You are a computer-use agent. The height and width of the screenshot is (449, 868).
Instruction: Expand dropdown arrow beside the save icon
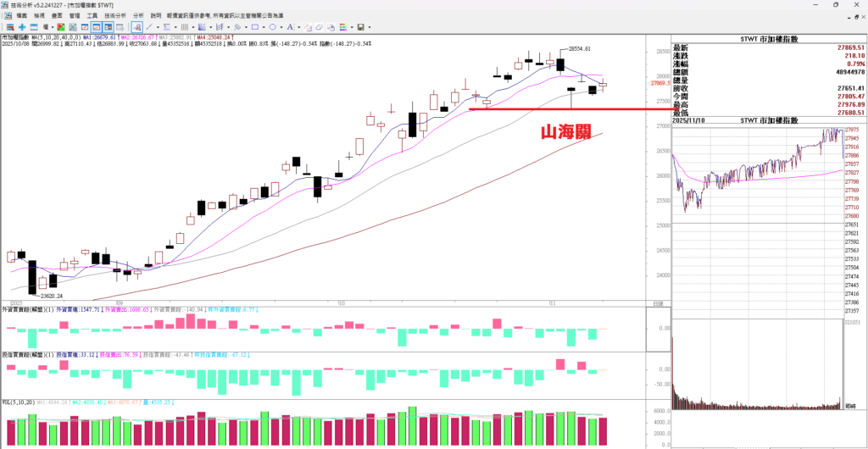coord(370,27)
